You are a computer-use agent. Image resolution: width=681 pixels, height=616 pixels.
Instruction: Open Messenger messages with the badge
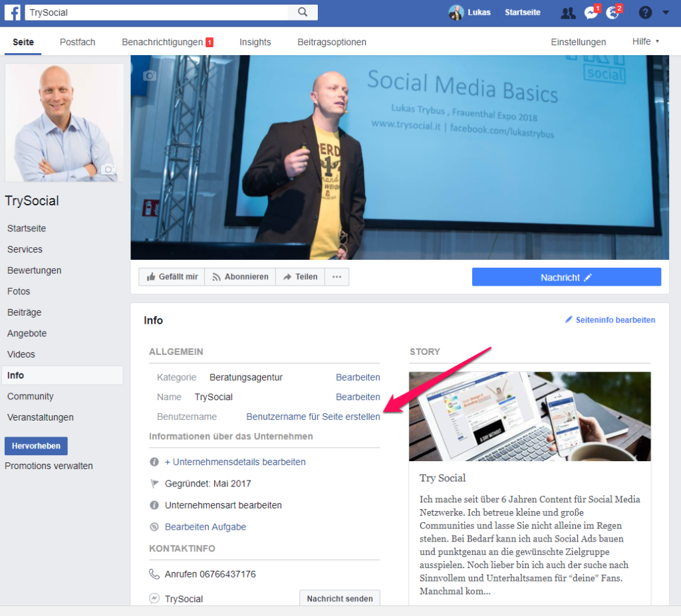591,12
